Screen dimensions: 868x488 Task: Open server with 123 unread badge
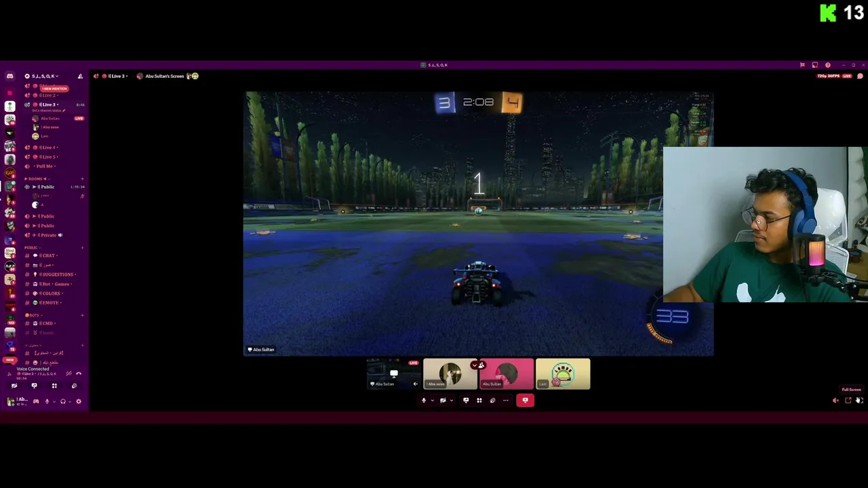[x=10, y=320]
